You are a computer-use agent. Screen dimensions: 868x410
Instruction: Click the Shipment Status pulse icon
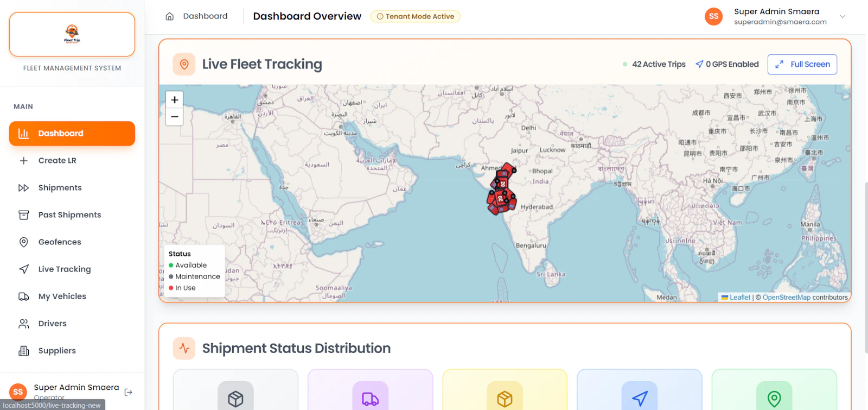pos(184,348)
